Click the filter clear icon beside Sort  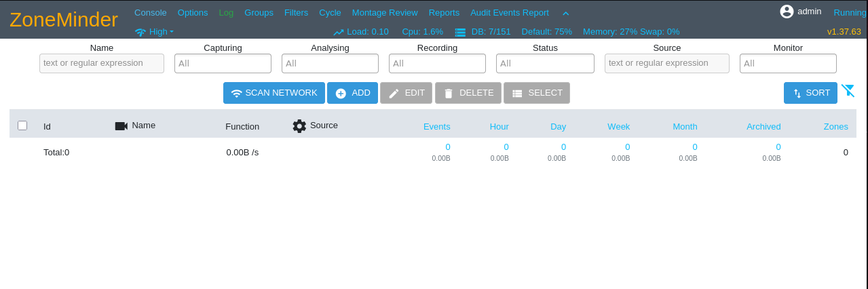(848, 91)
